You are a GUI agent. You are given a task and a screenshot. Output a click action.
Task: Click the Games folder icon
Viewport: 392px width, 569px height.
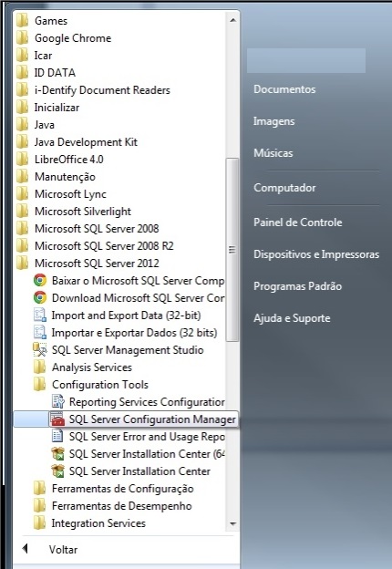tap(22, 21)
